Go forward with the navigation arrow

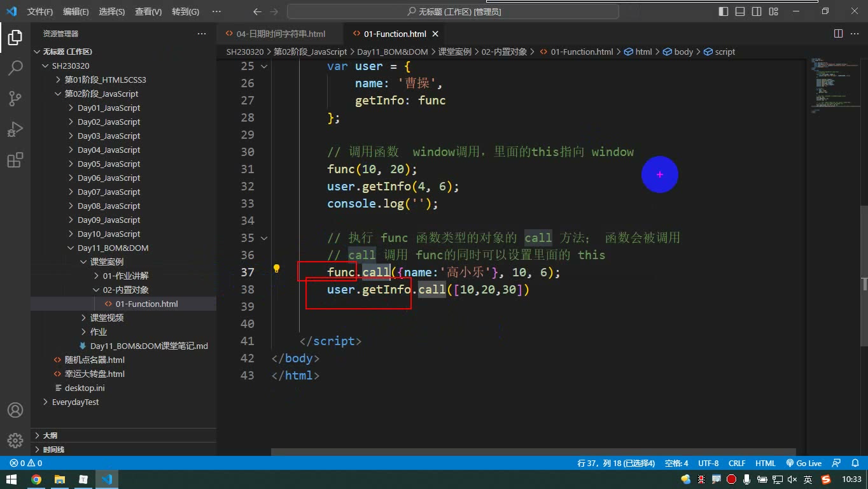(274, 11)
